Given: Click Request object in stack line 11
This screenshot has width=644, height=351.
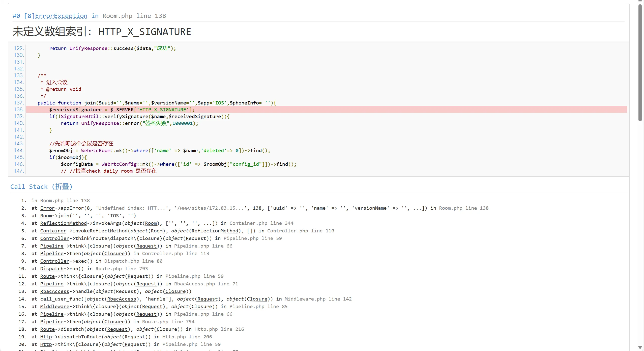Looking at the screenshot, I should [137, 276].
